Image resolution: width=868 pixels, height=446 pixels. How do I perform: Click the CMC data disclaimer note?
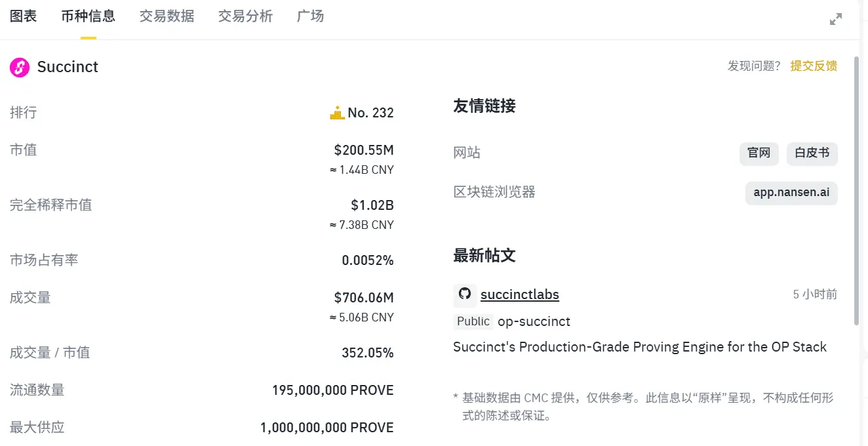click(x=644, y=407)
